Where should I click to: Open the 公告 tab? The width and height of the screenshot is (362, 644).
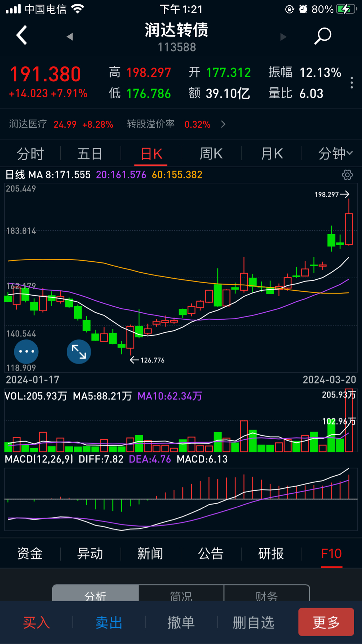coord(211,553)
